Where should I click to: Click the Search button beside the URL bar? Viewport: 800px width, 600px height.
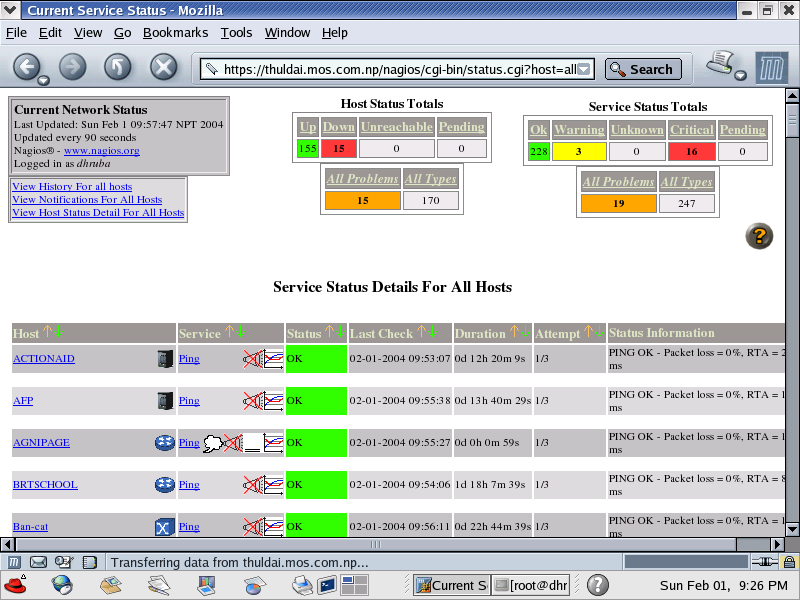click(643, 69)
